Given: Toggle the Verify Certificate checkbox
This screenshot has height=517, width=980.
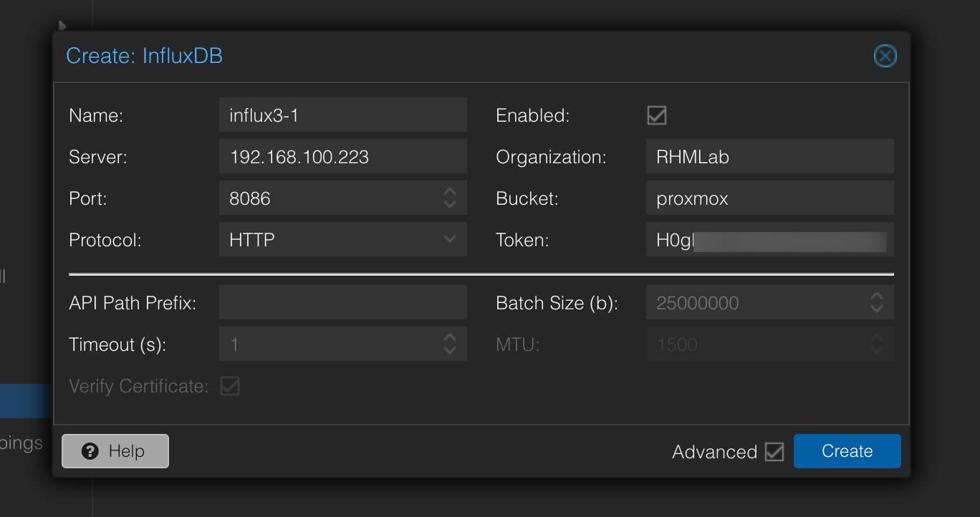Looking at the screenshot, I should [x=230, y=386].
